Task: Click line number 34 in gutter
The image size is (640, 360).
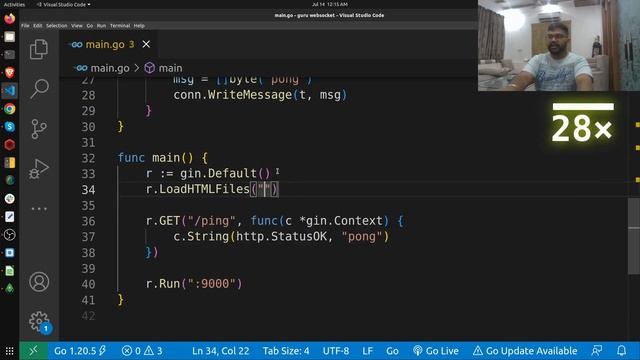Action: point(88,190)
